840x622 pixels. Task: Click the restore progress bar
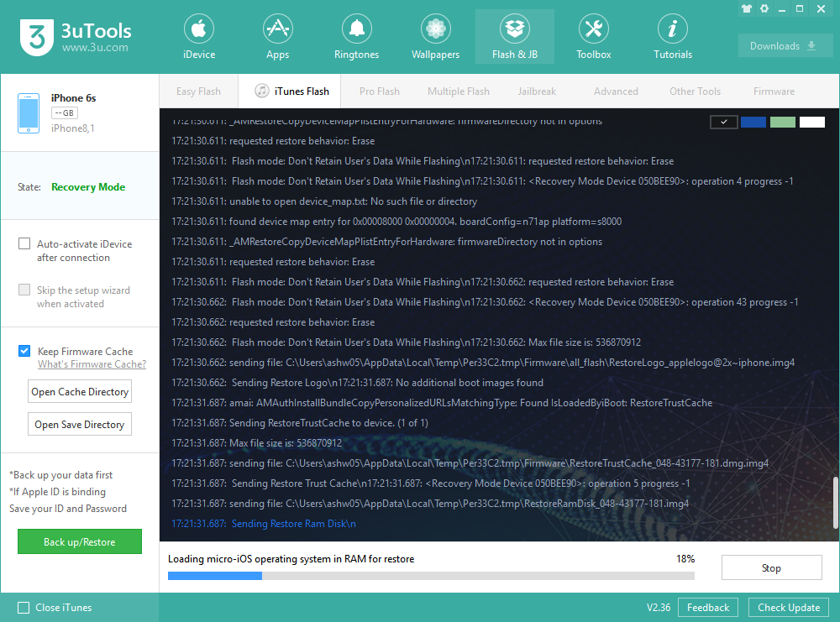431,576
